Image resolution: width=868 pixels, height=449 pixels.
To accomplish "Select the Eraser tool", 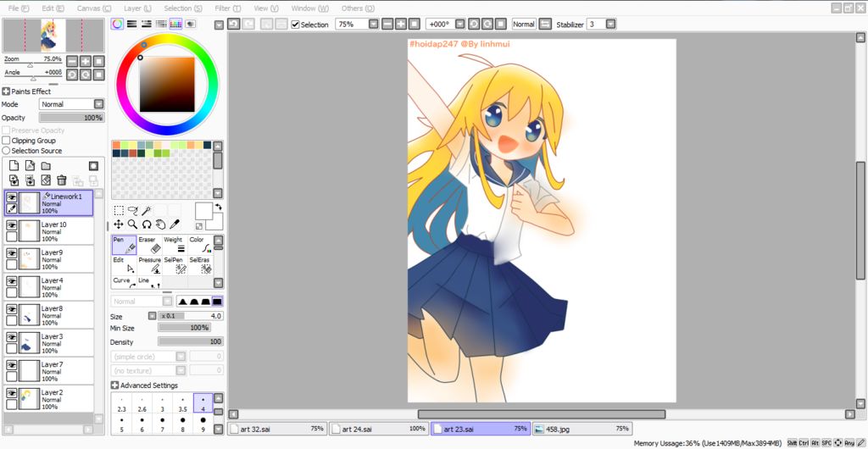I will pos(149,245).
